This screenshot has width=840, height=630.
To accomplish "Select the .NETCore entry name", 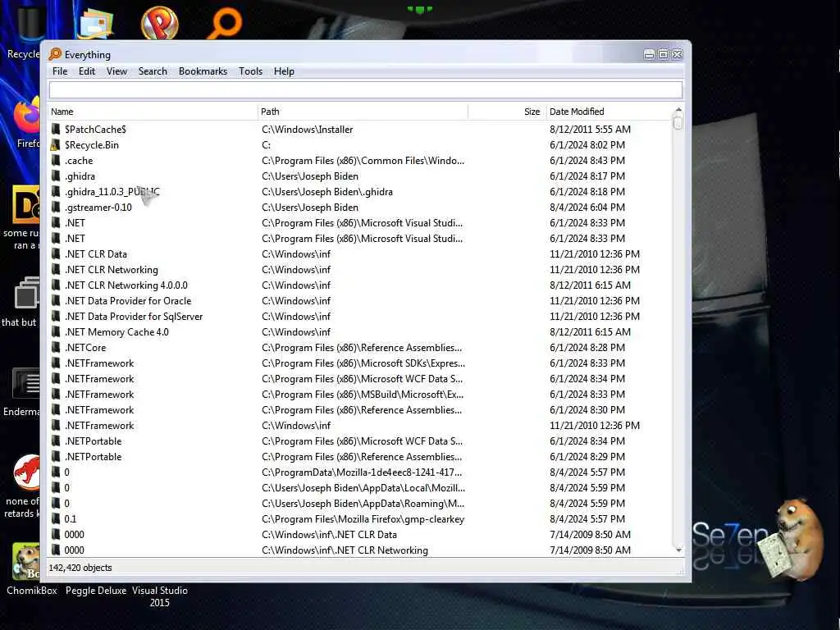I will [x=85, y=347].
